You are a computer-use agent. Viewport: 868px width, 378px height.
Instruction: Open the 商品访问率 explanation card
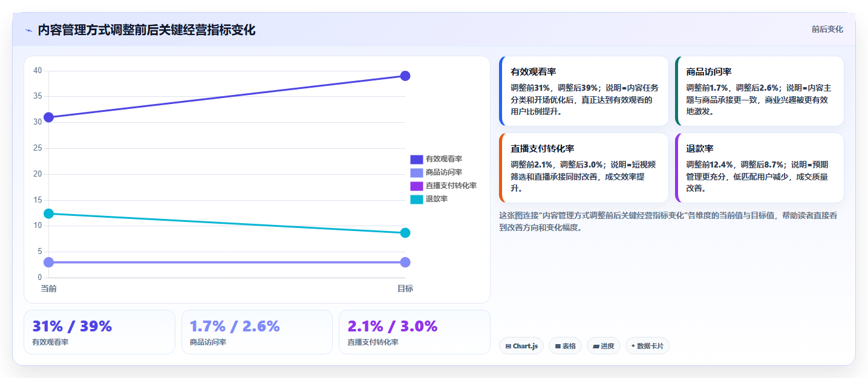759,91
